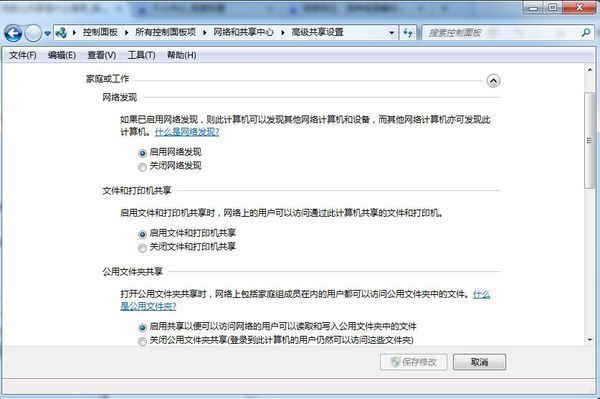Close the window
Image resolution: width=600 pixels, height=399 pixels.
click(579, 8)
